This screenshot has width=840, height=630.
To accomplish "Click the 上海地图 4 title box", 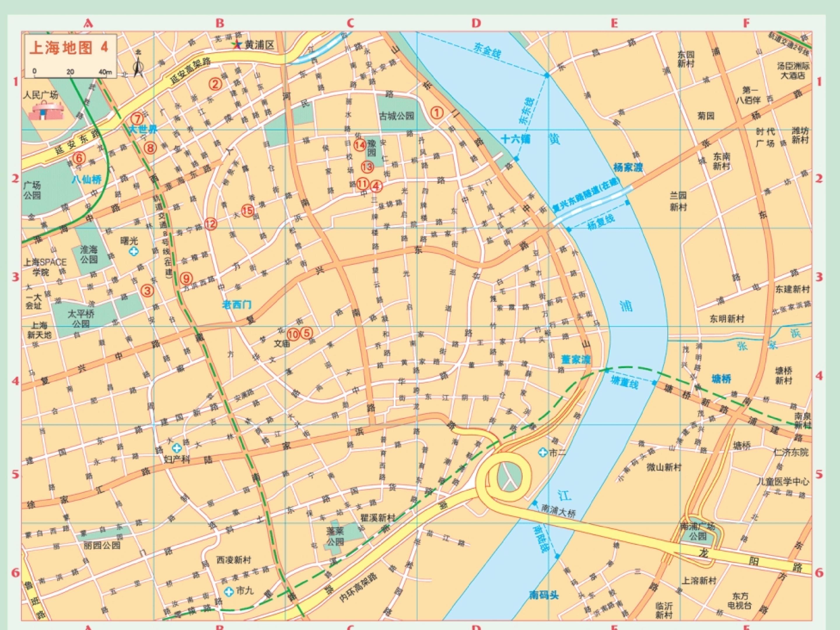I will point(68,48).
